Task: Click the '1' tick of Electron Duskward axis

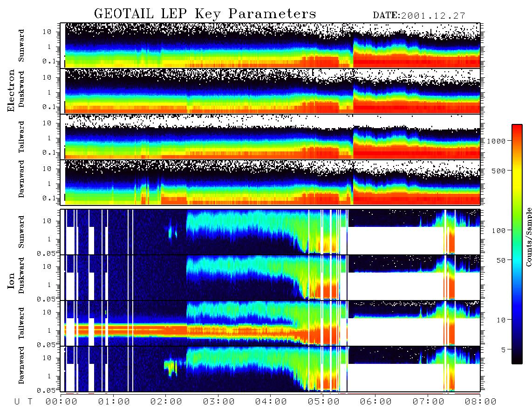Action: pos(49,92)
